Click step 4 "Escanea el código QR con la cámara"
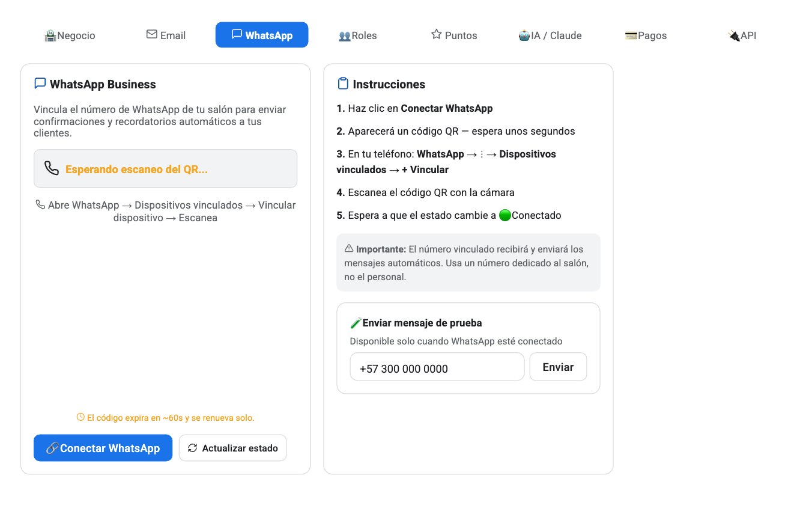This screenshot has height=514, width=812. click(426, 192)
